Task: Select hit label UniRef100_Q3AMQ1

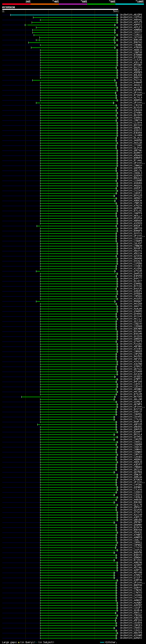Action: [x=131, y=284]
